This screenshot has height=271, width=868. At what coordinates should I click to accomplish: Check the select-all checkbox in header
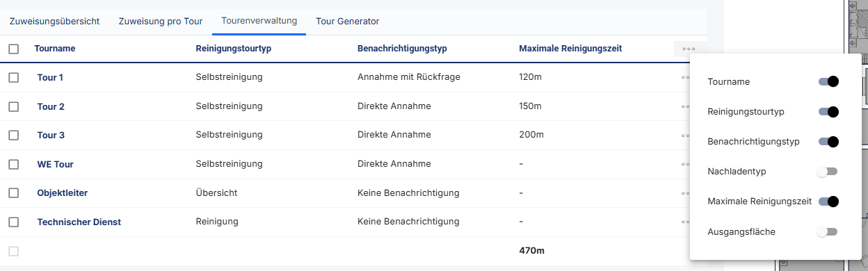pos(14,49)
